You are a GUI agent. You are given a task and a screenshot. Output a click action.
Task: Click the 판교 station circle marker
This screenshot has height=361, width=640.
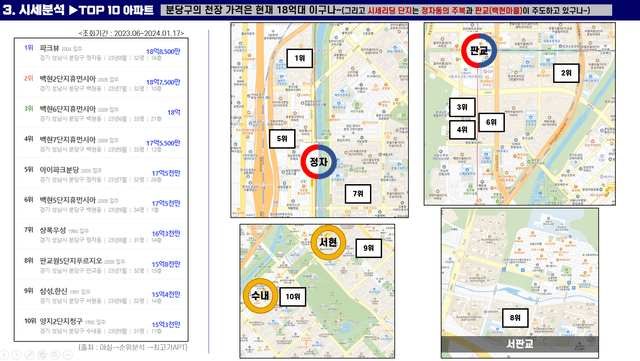[x=479, y=51]
